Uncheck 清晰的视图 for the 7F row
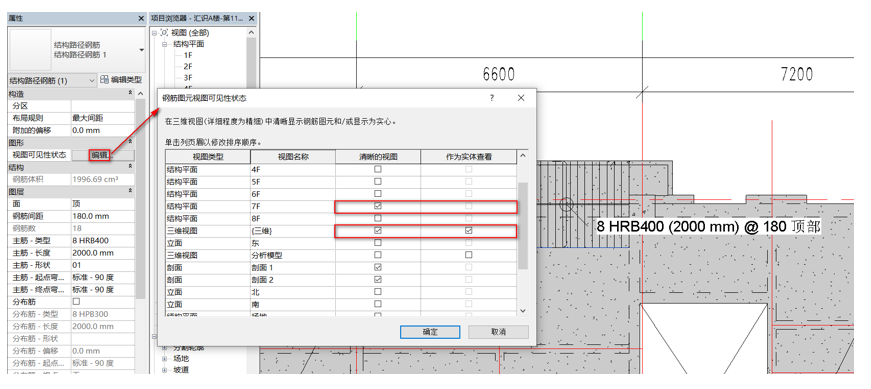Screen dimensions: 871x389 tap(378, 206)
